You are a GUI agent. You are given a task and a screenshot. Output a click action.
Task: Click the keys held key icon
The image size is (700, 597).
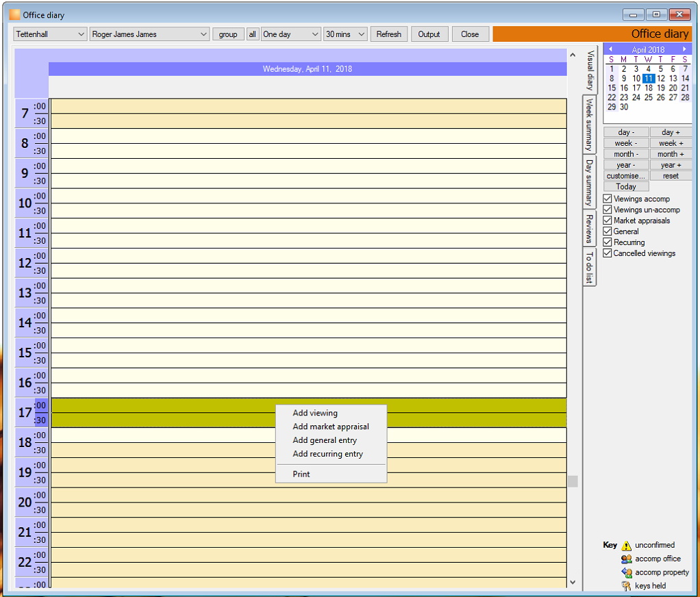click(x=626, y=586)
